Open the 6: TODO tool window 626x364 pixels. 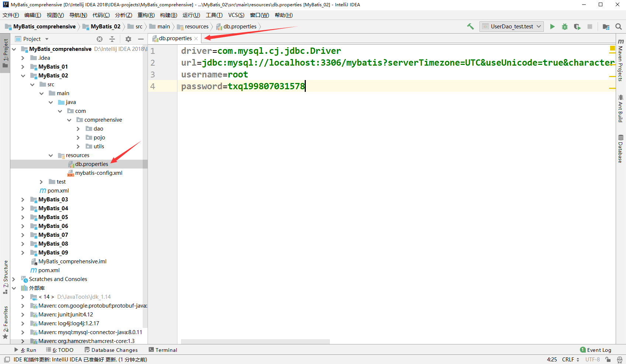point(60,350)
